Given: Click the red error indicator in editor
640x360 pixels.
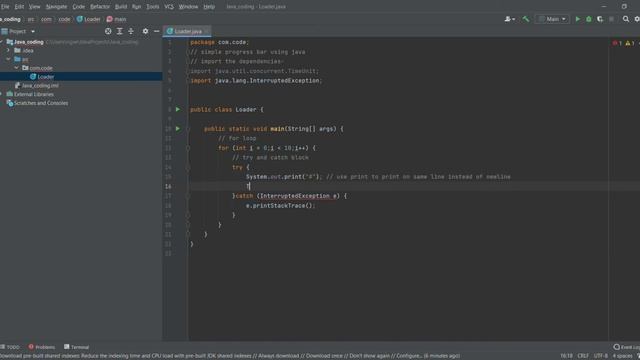Looking at the screenshot, I should pyautogui.click(x=617, y=43).
